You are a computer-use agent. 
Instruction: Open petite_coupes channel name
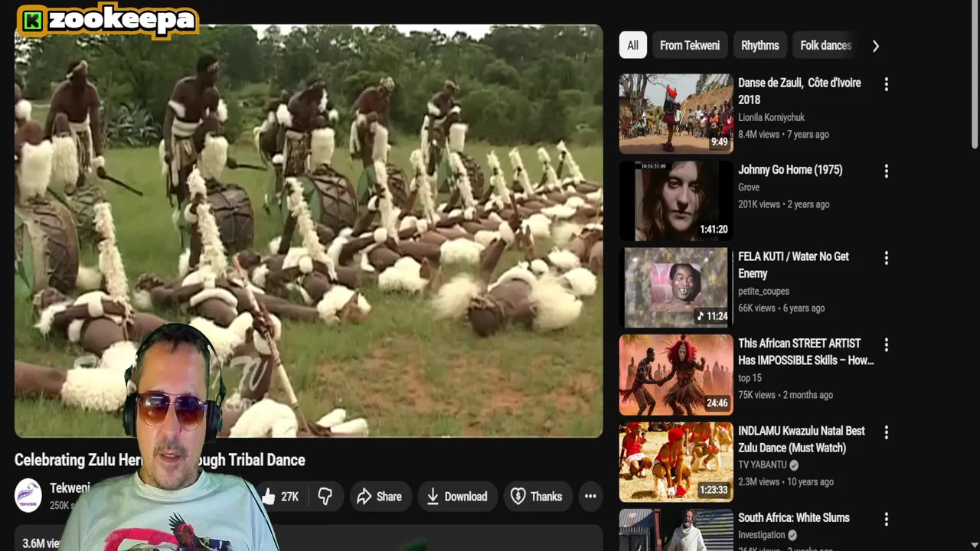(x=763, y=292)
